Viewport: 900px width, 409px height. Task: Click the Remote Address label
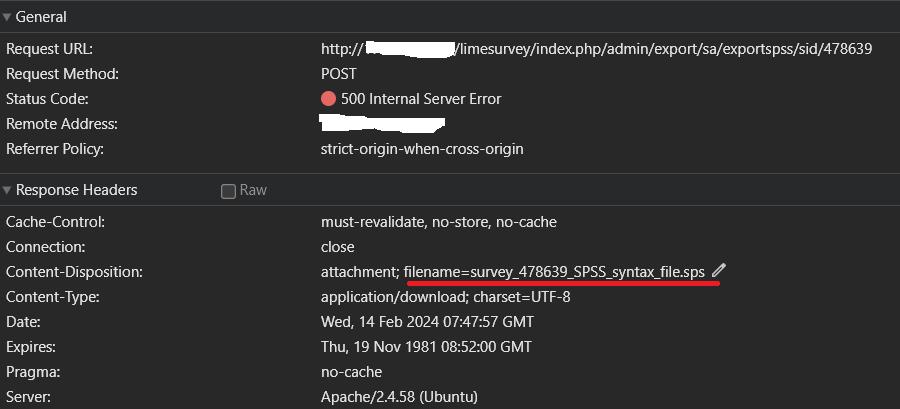click(62, 124)
